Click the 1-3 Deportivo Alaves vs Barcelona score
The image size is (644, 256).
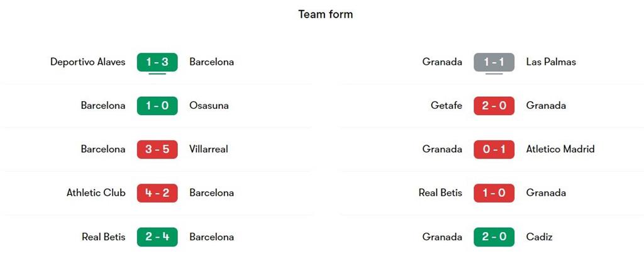pos(157,62)
